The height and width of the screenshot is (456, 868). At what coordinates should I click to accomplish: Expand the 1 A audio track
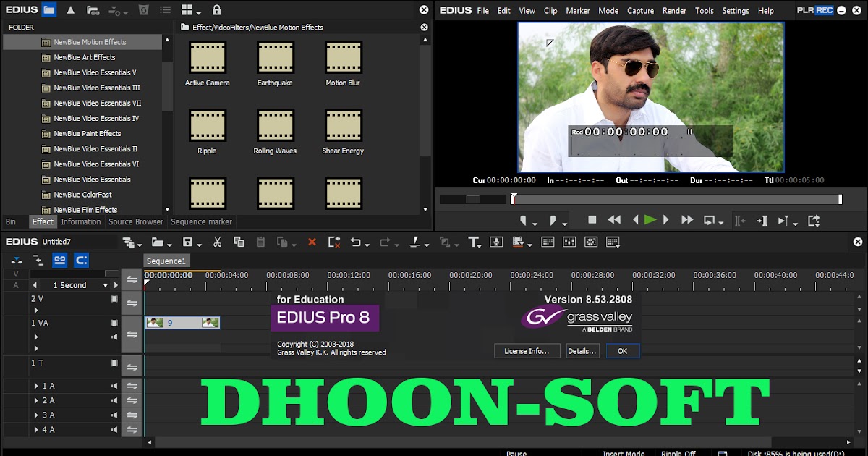36,386
